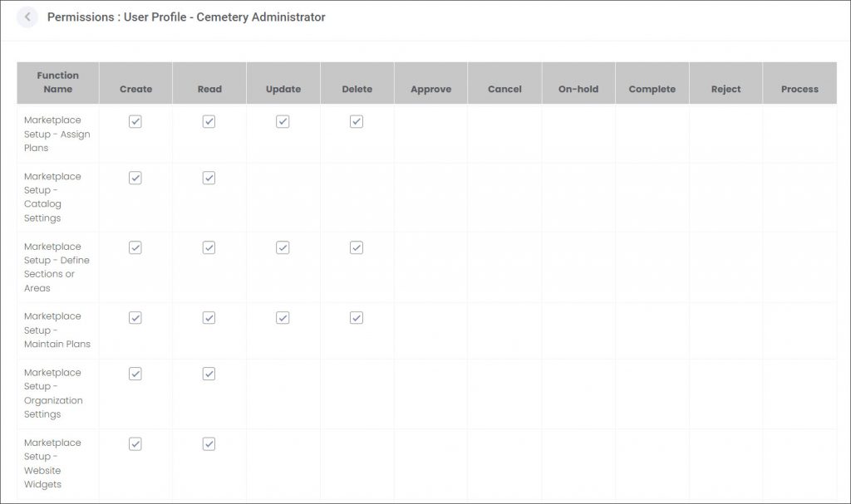Image resolution: width=851 pixels, height=504 pixels.
Task: Toggle Read for Marketplace Setup - Organization Settings
Action: click(209, 374)
